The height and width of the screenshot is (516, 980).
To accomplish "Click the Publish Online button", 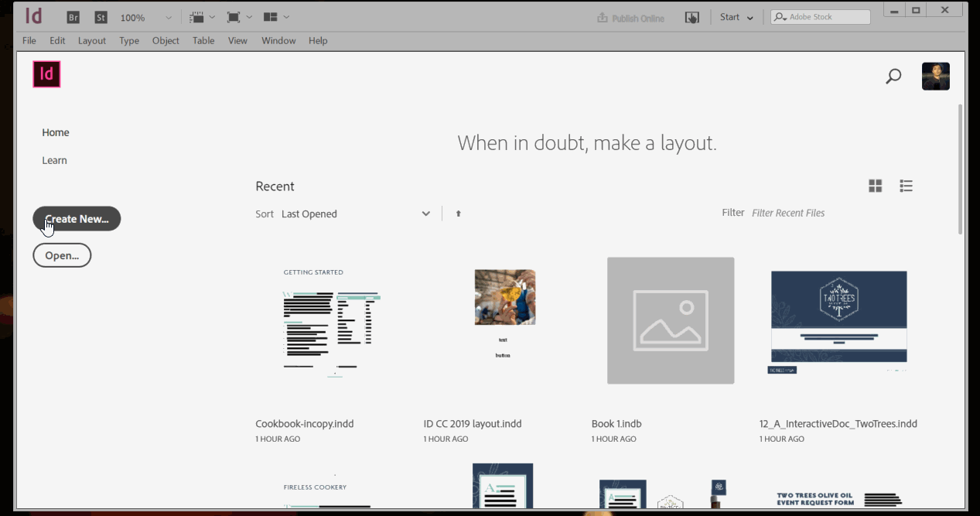I will coord(630,18).
